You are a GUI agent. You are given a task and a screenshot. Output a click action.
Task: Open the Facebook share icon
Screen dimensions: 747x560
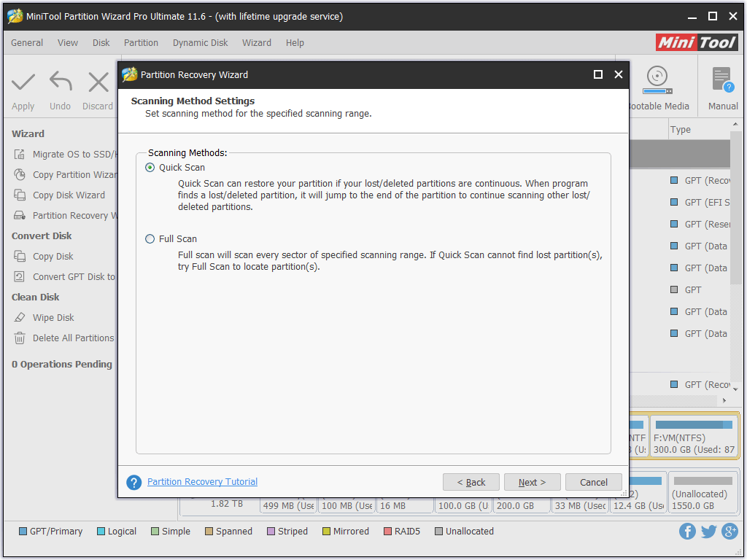pos(687,531)
